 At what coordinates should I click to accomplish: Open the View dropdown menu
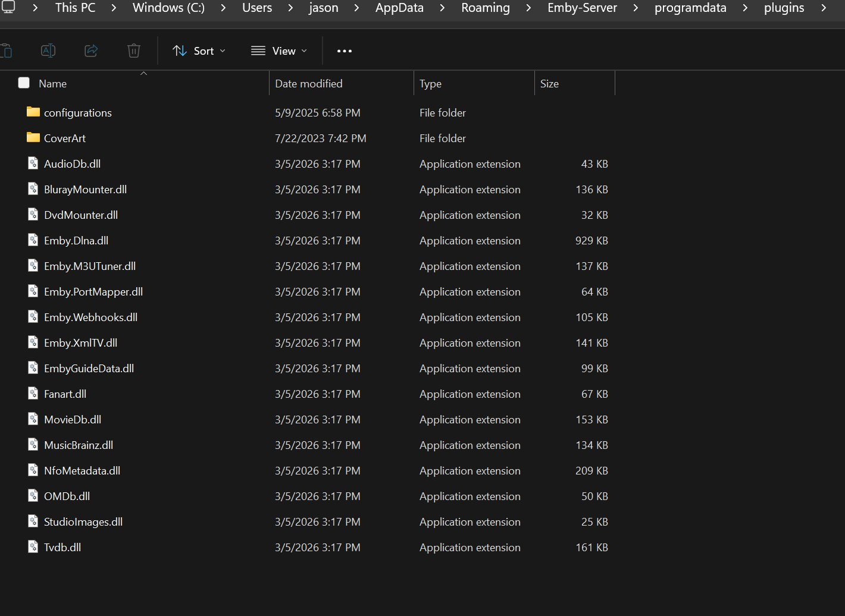point(279,51)
